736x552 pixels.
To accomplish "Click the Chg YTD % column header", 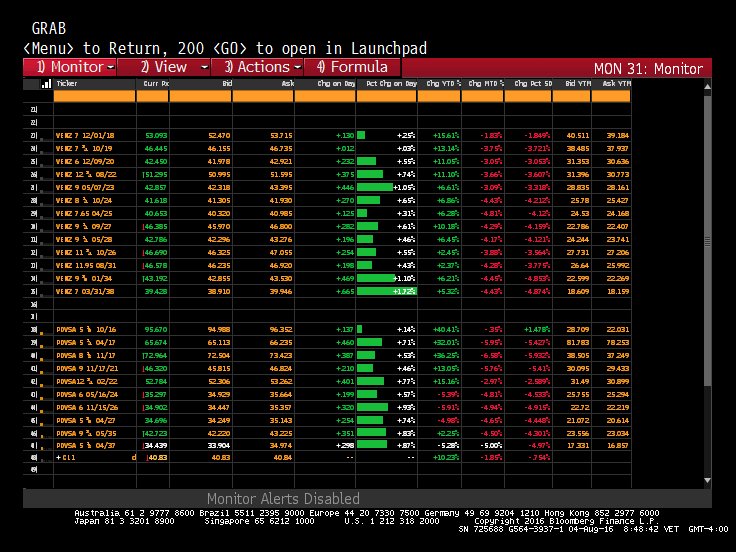I will [x=443, y=84].
